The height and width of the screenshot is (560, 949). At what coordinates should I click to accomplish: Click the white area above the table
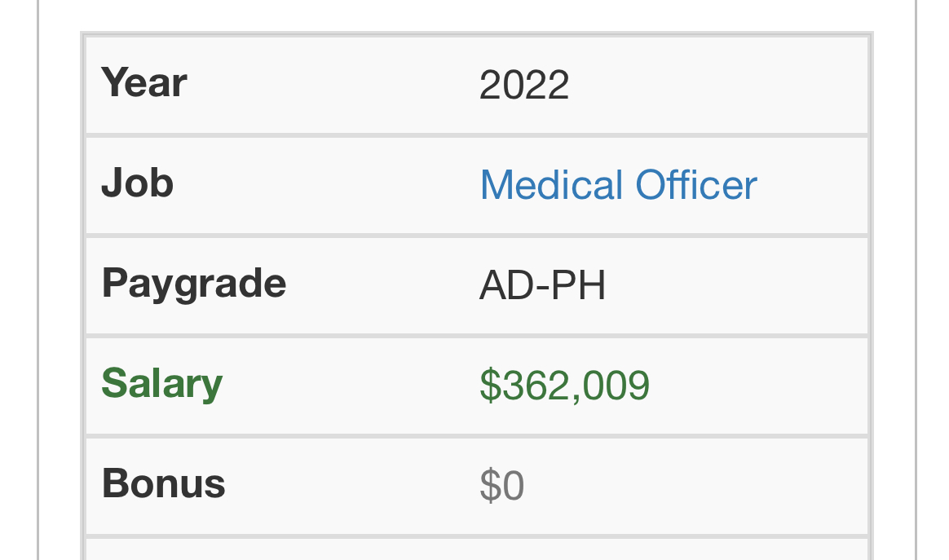point(476,15)
